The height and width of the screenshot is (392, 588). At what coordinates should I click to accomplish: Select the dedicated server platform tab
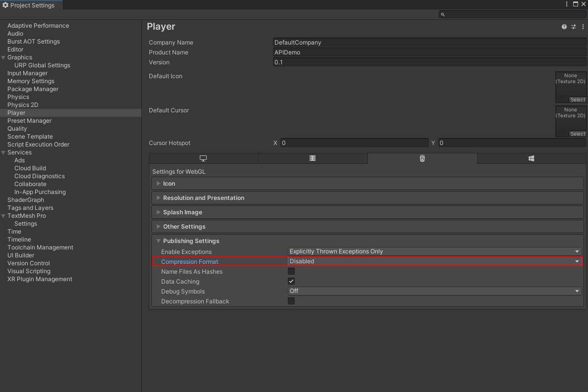coord(313,158)
